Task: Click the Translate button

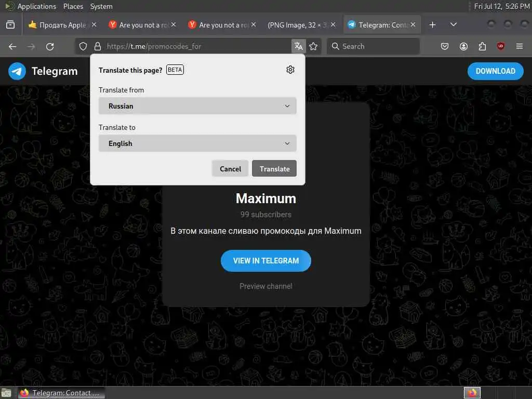Action: 274,169
